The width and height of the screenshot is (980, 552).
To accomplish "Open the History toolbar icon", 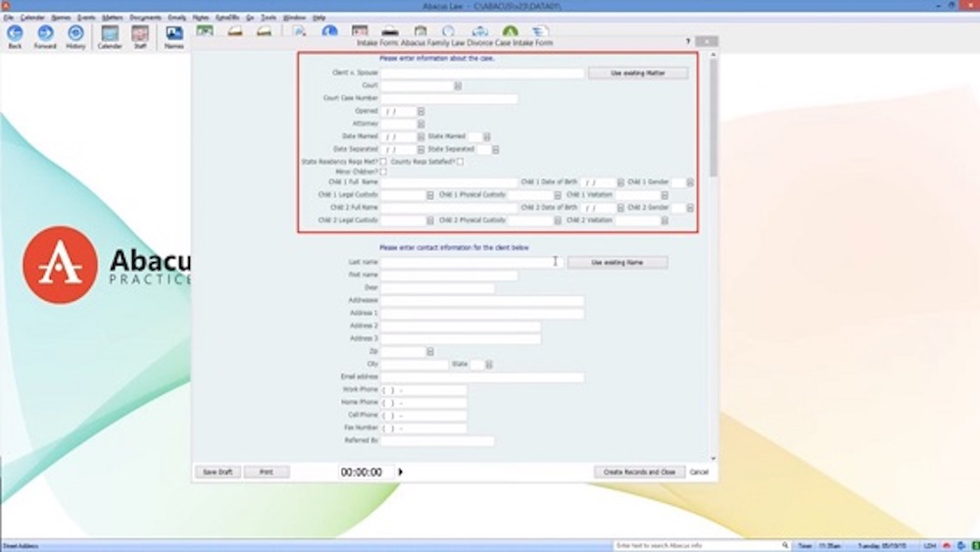I will point(75,36).
